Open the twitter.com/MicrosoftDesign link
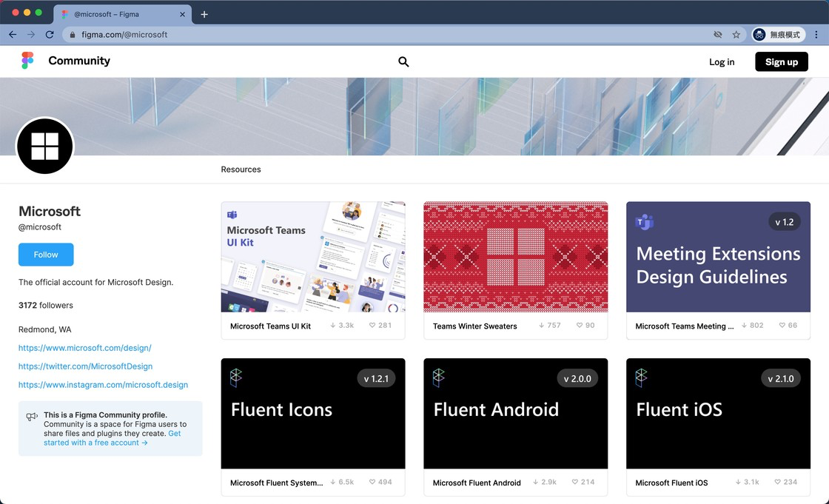 click(x=86, y=366)
